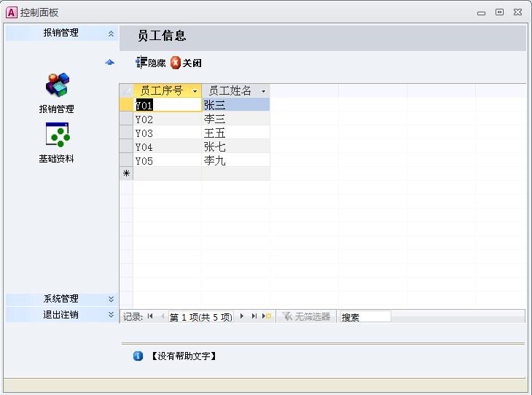This screenshot has width=532, height=395.
Task: Select row selector for Y05
Action: pos(126,160)
